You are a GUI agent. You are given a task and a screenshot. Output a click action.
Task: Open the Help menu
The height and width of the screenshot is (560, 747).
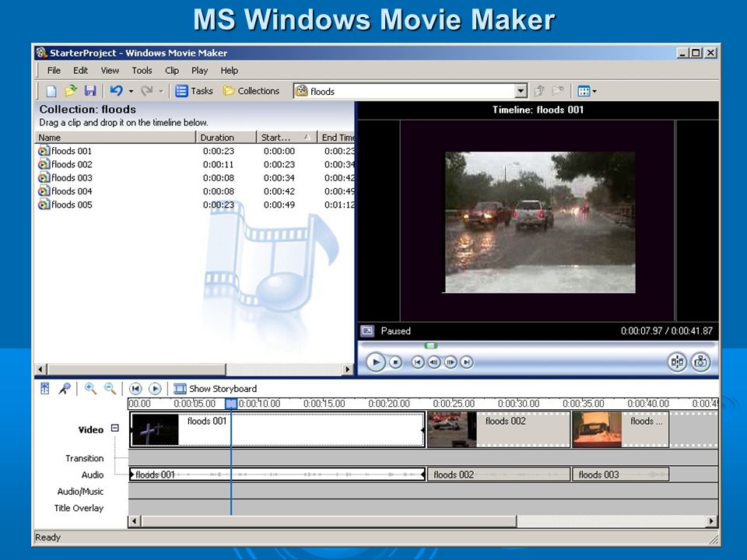[229, 71]
